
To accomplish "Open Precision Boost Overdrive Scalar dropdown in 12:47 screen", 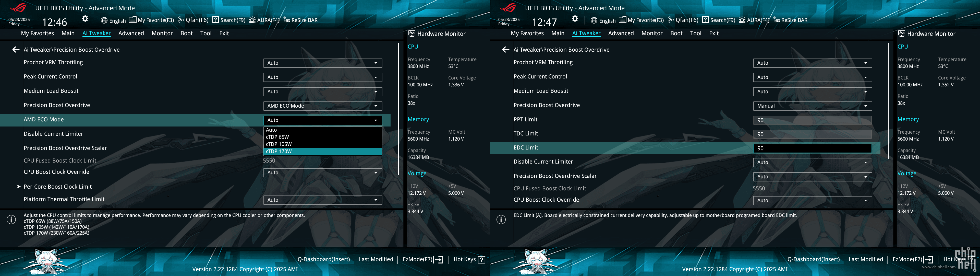I will (813, 177).
